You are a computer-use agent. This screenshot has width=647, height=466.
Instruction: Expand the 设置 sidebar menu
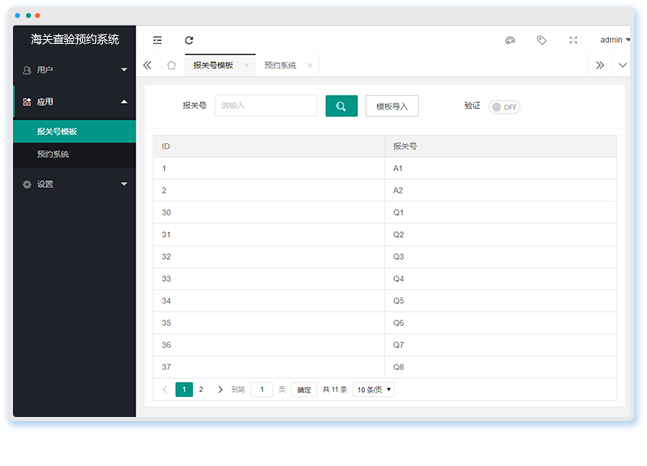point(75,184)
